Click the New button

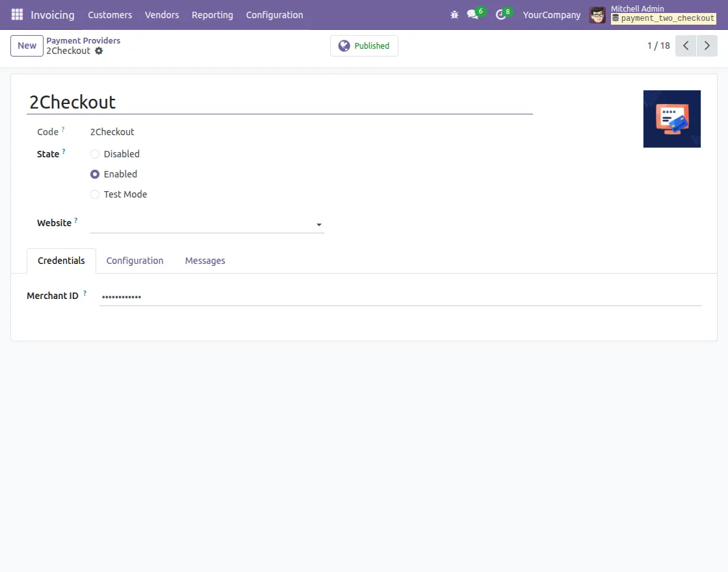click(26, 45)
